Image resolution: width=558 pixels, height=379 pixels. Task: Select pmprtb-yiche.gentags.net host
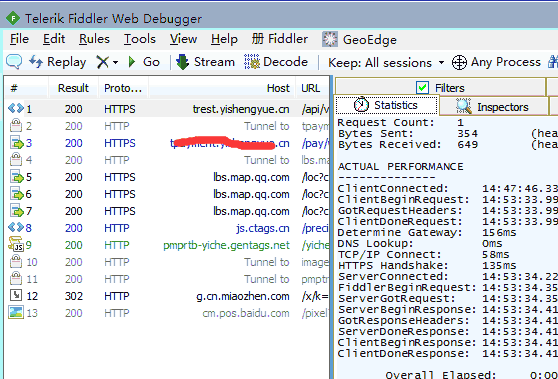click(226, 245)
